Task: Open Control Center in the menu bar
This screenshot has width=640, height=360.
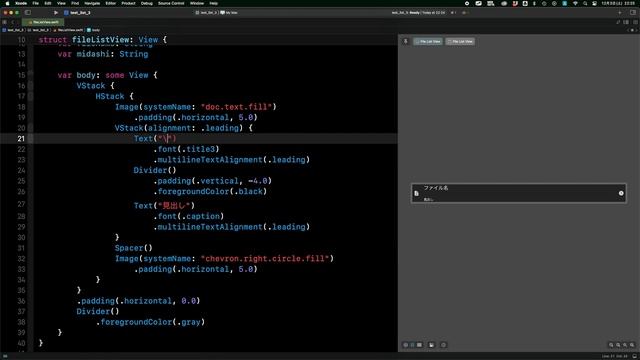Action: coord(594,3)
